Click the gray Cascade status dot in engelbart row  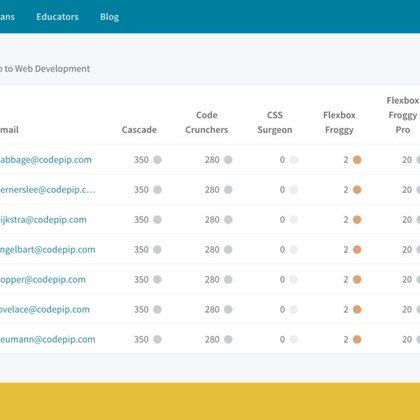click(x=157, y=249)
